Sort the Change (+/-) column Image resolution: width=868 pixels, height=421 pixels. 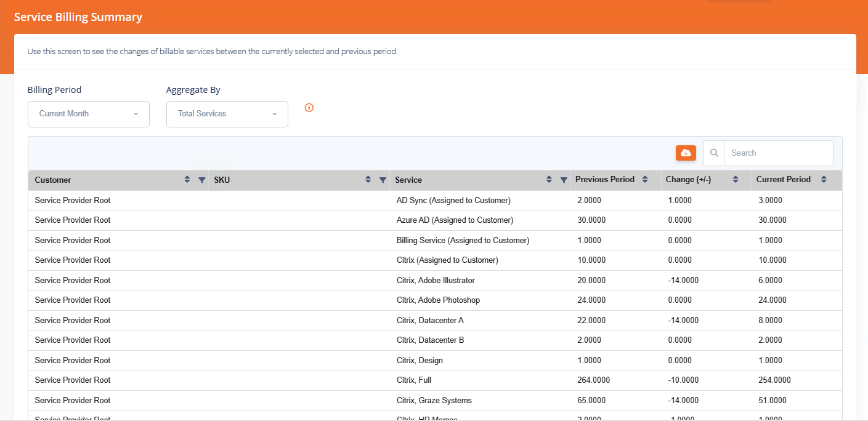tap(735, 179)
